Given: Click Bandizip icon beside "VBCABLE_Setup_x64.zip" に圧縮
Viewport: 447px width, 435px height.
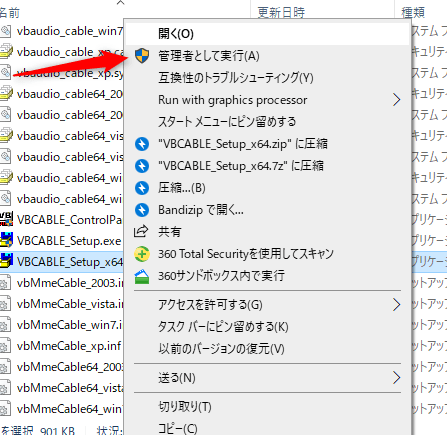Looking at the screenshot, I should click(x=142, y=144).
